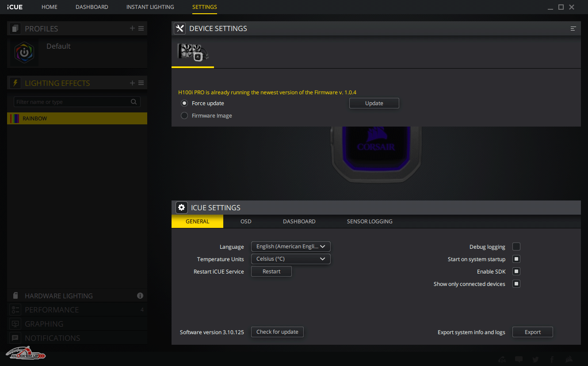Add a new profile with plus icon

[x=132, y=28]
